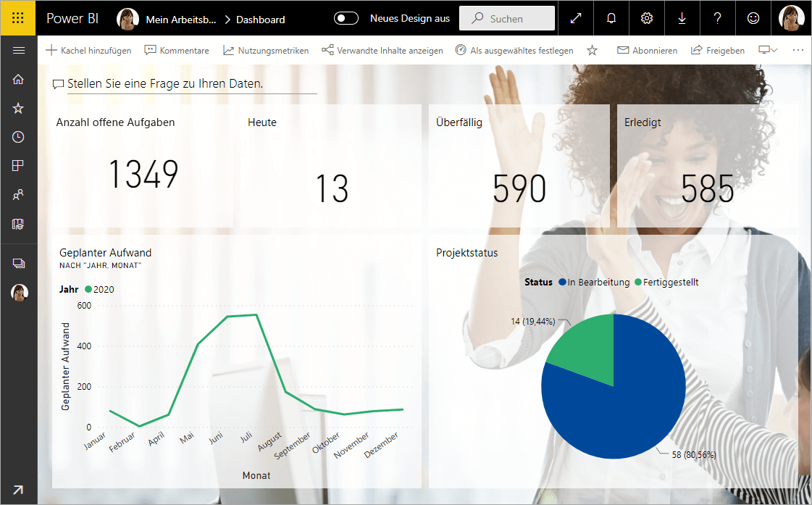Open Apps icon in the sidebar
The image size is (812, 505).
[x=18, y=166]
